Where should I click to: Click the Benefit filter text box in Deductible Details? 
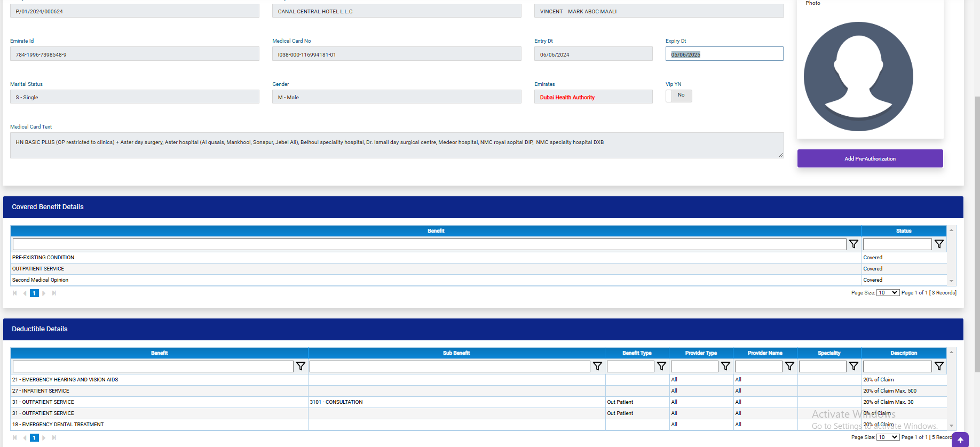point(153,366)
